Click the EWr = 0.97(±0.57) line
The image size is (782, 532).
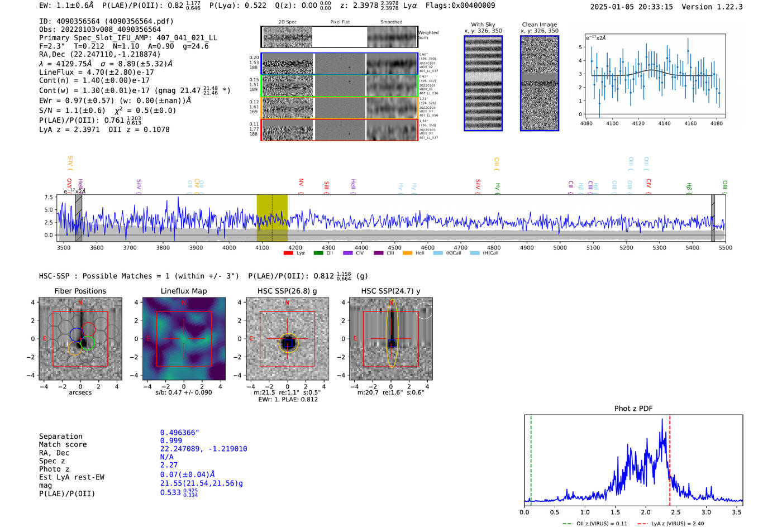coord(115,100)
